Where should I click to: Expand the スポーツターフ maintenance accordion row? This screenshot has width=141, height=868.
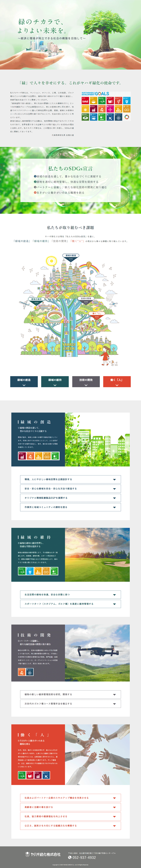[70, 604]
